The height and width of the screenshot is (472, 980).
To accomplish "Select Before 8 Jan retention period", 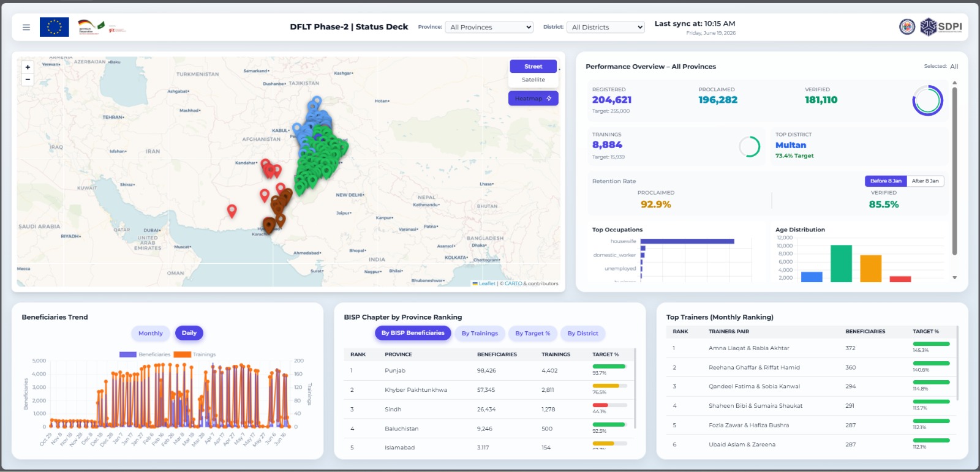I will coord(886,181).
